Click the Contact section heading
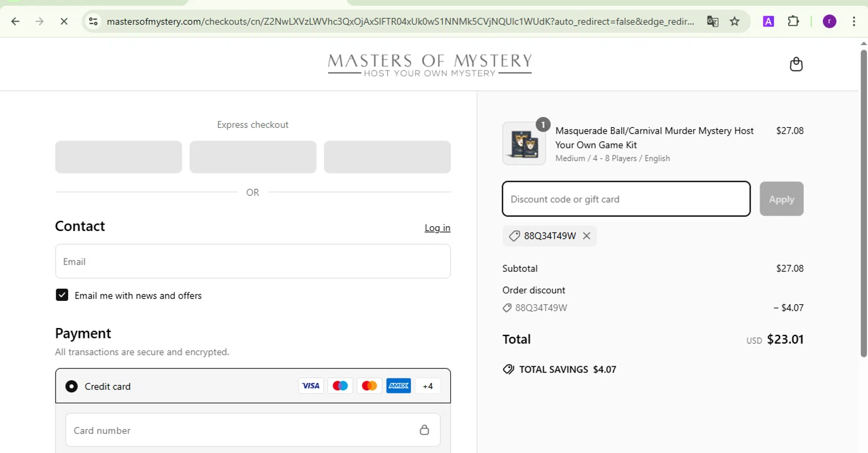This screenshot has width=868, height=453. [x=80, y=226]
